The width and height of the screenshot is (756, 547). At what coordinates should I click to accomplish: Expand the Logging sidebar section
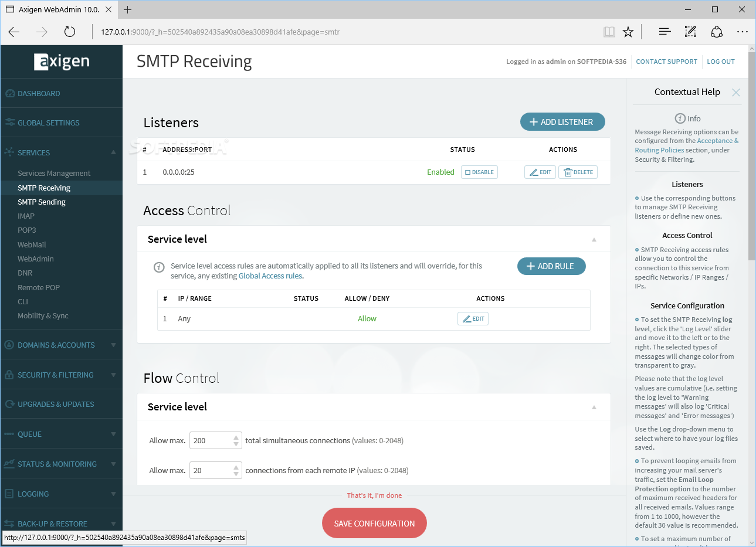tap(113, 494)
